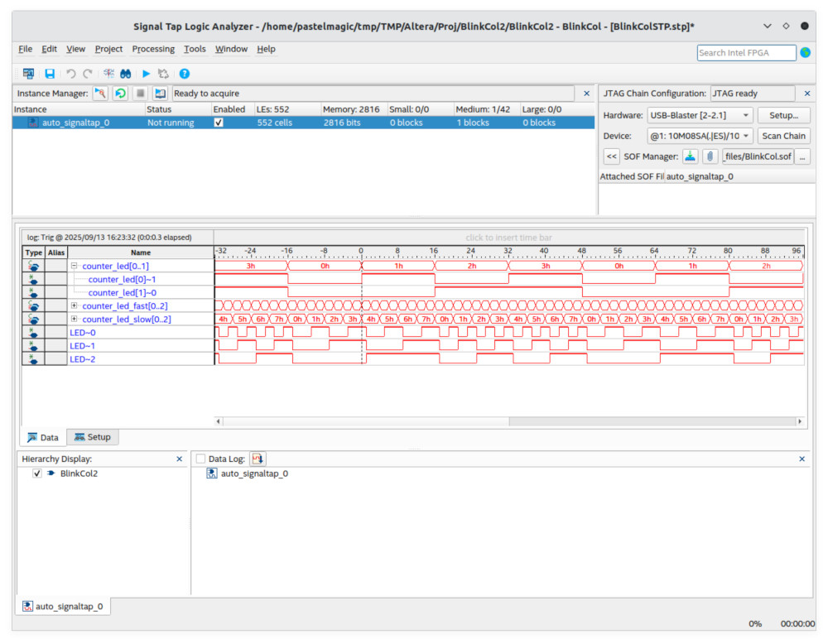Uncheck the BlinkCol2 hierarchy checkbox
The image size is (828, 644).
point(36,473)
